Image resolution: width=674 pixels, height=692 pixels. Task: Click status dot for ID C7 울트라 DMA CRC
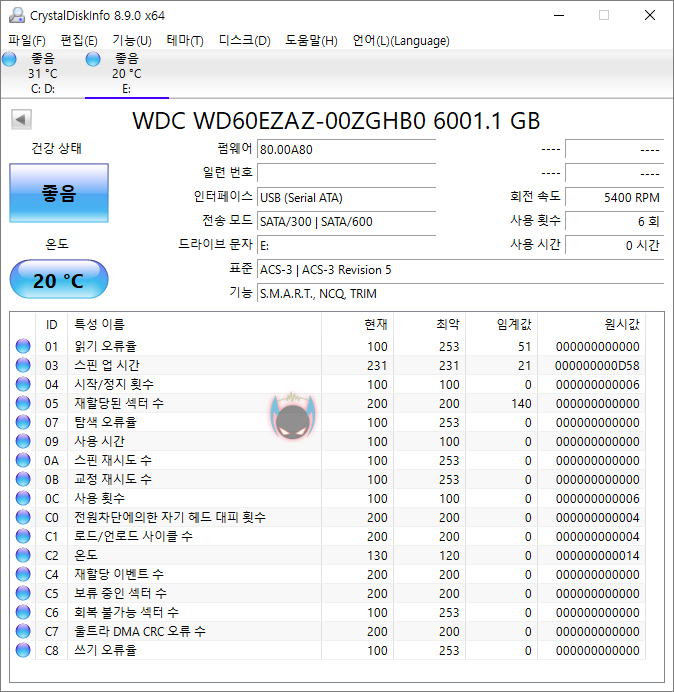tap(23, 631)
